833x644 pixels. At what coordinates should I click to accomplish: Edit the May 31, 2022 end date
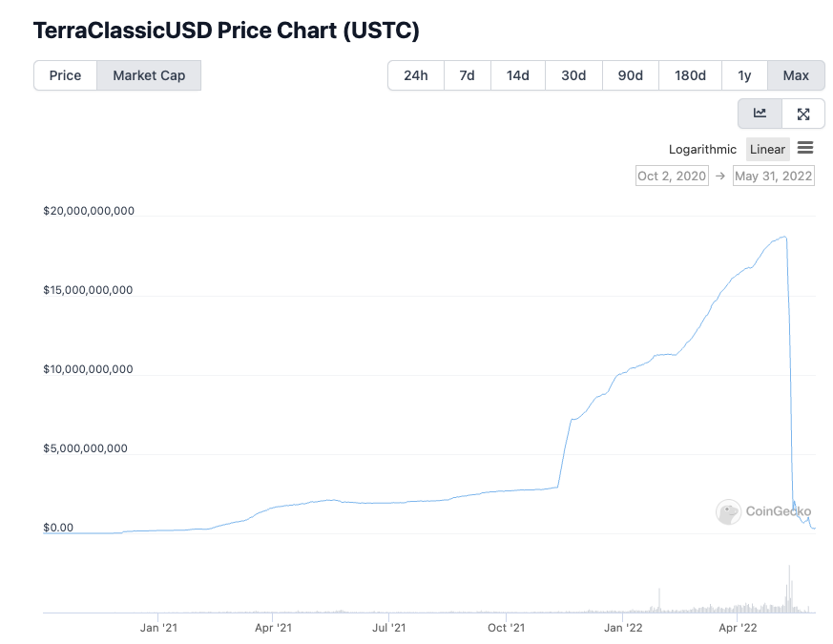pyautogui.click(x=774, y=176)
